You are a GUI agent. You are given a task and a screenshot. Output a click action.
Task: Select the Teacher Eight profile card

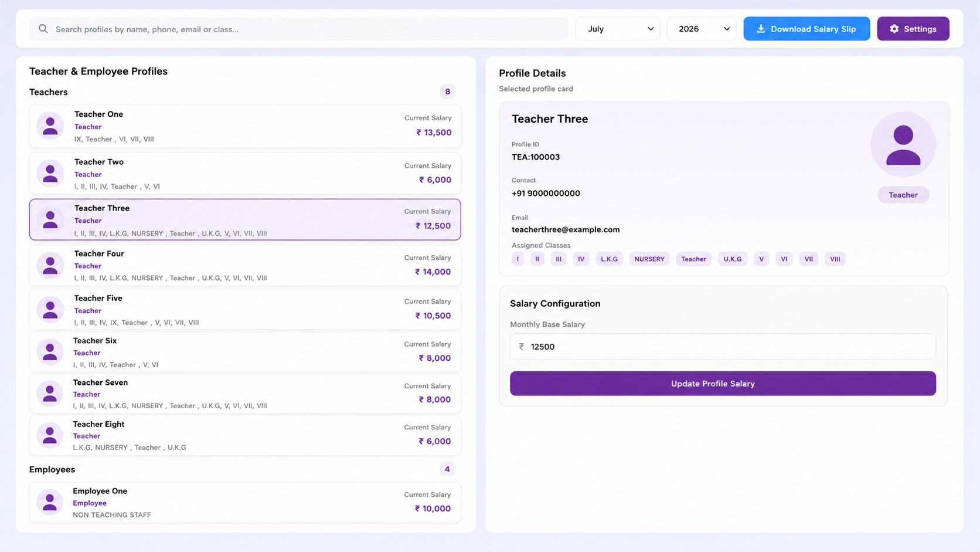245,435
